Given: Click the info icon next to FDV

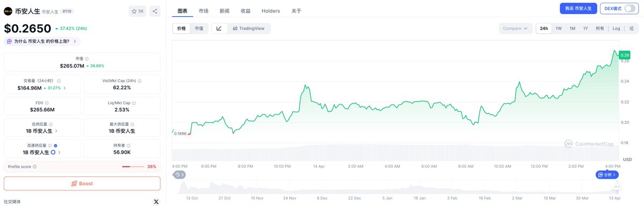Looking at the screenshot, I should click(47, 103).
